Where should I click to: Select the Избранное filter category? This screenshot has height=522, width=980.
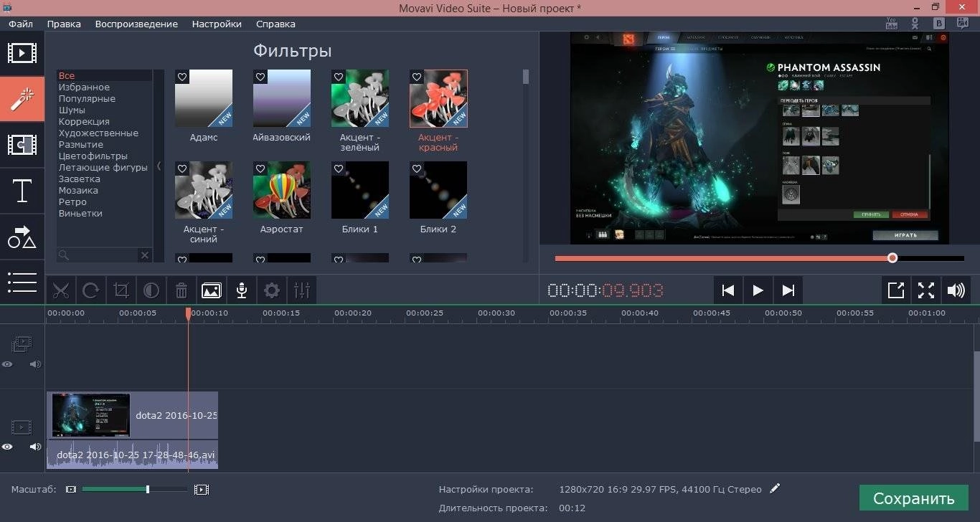(84, 87)
